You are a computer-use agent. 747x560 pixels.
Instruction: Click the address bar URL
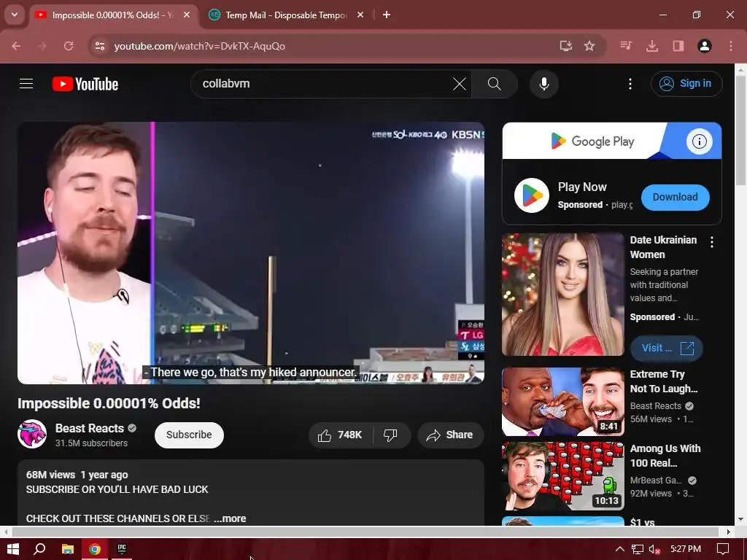200,46
